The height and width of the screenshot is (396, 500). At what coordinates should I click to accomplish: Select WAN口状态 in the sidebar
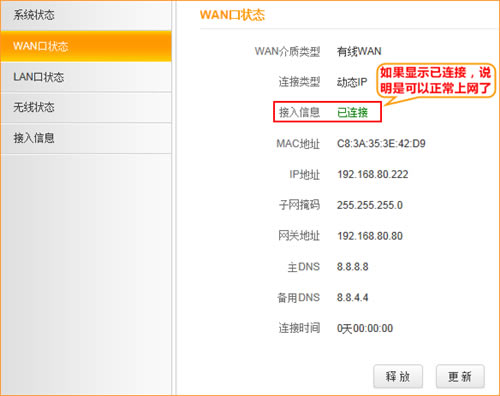(x=86, y=46)
